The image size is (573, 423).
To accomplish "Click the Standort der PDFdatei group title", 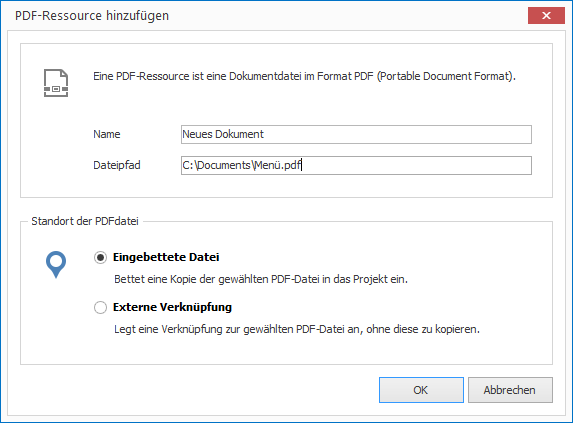I will [x=85, y=221].
